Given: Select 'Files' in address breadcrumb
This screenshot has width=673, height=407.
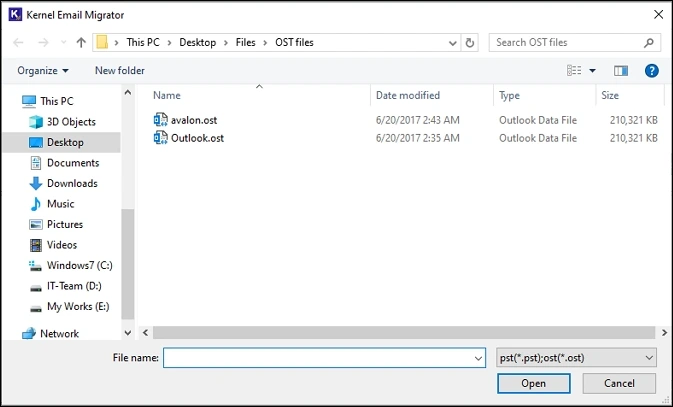Looking at the screenshot, I should tap(246, 43).
